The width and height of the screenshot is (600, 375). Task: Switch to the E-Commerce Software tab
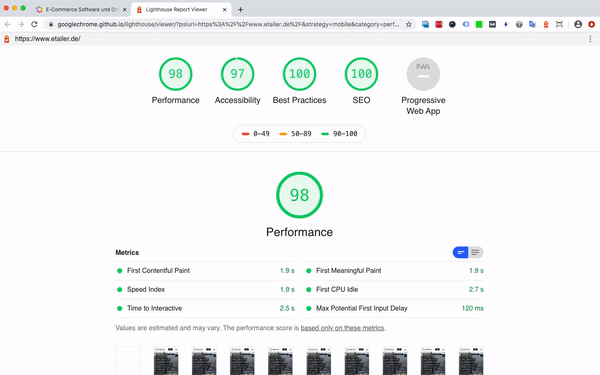(81, 10)
